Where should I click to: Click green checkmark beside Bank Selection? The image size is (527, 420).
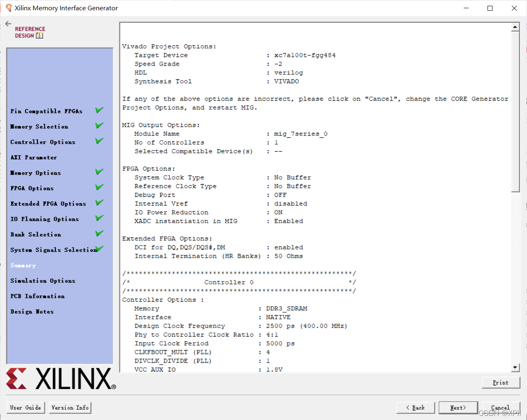[99, 233]
